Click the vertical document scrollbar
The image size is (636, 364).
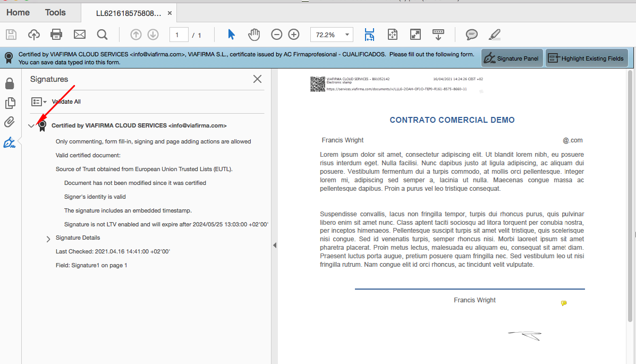coord(630,197)
